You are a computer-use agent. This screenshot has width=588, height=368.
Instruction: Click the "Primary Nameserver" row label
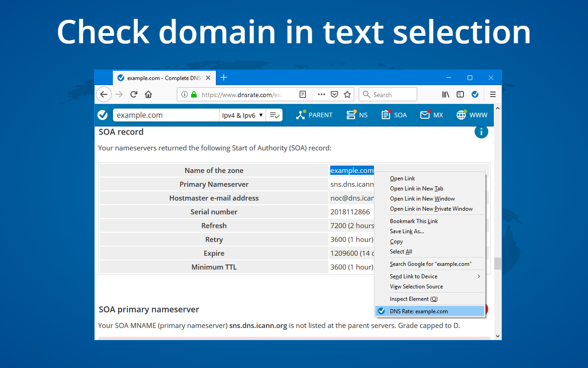coord(214,184)
